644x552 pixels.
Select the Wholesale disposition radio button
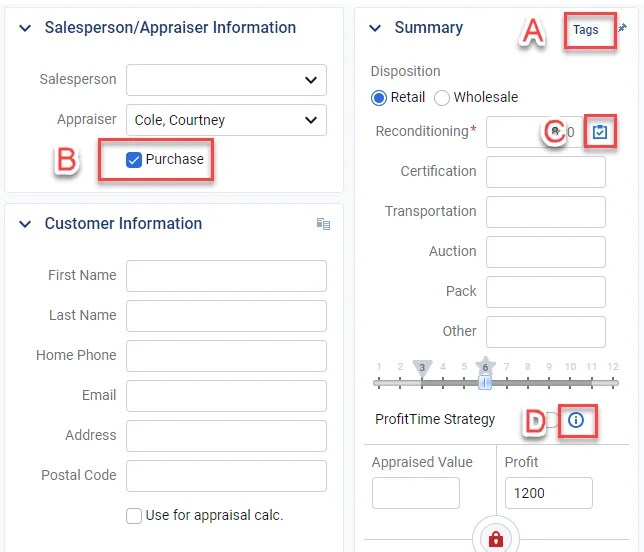[442, 98]
